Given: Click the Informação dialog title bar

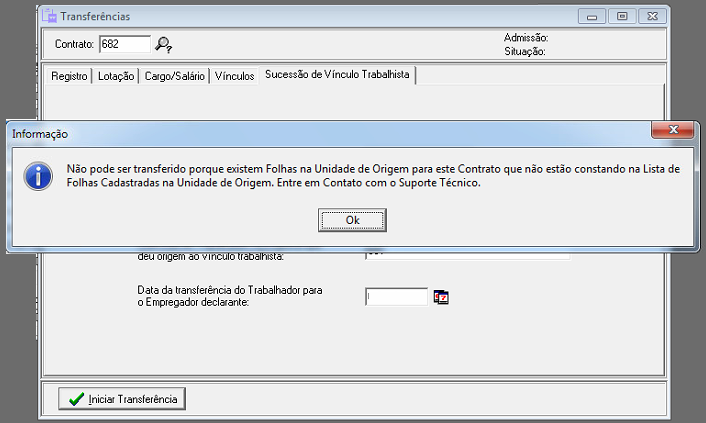Looking at the screenshot, I should (300, 132).
